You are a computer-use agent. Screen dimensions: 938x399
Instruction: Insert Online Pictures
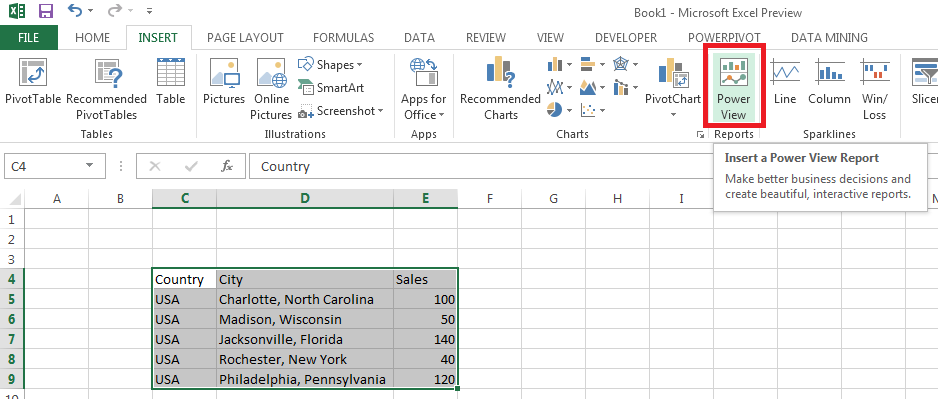(271, 89)
